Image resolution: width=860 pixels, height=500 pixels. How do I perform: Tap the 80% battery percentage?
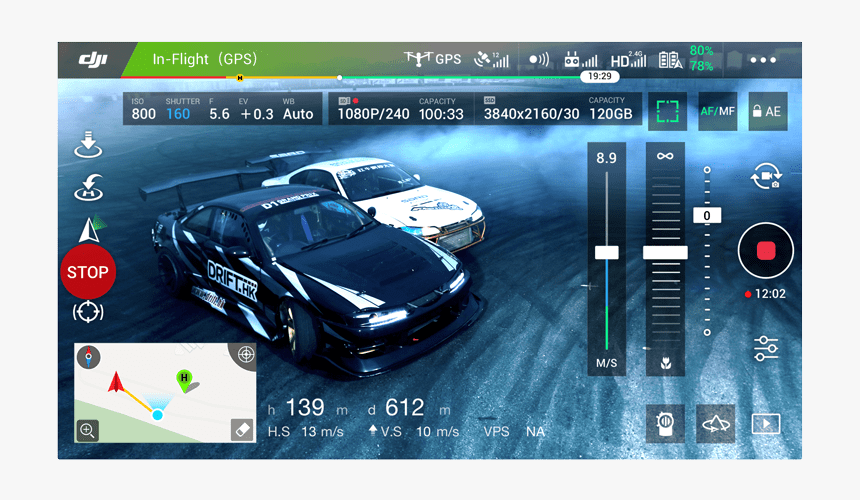[701, 51]
